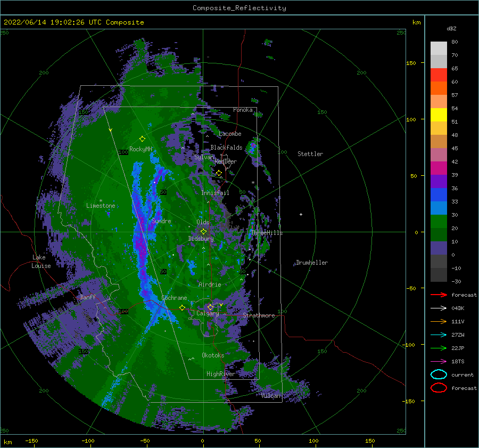Click the Calgary city label
The image size is (479, 448).
tap(208, 313)
